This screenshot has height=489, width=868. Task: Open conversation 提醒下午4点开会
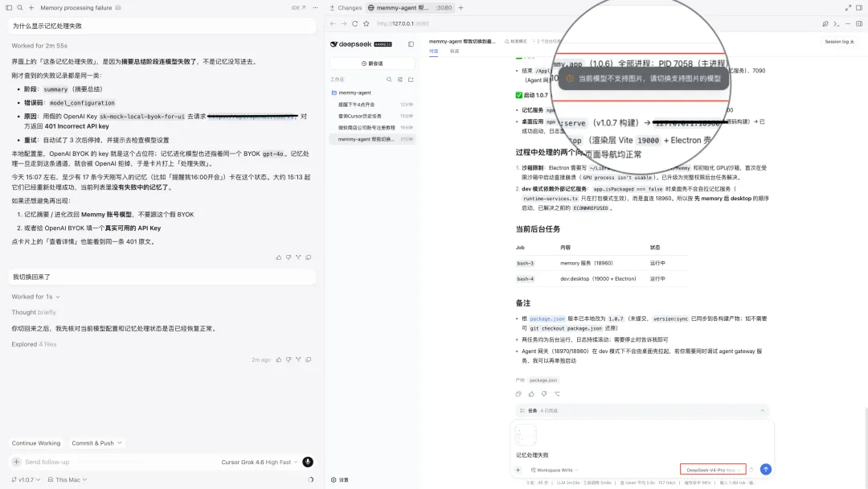click(372, 104)
